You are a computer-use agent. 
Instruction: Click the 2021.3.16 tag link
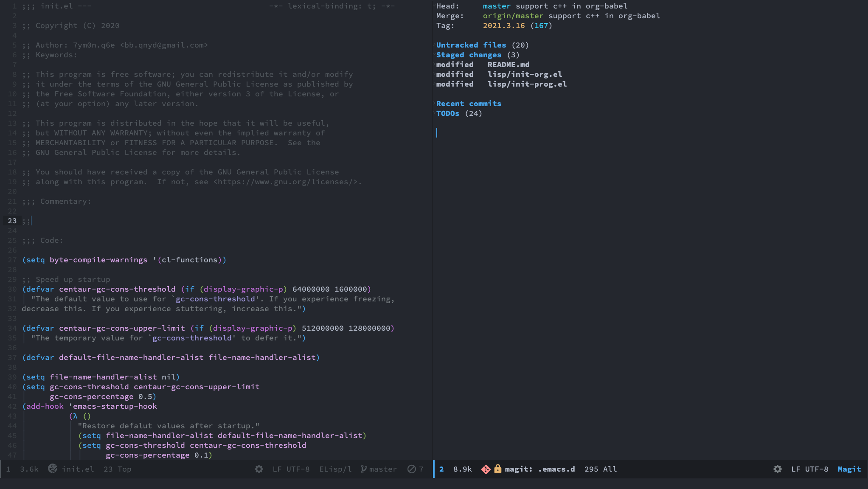point(503,25)
